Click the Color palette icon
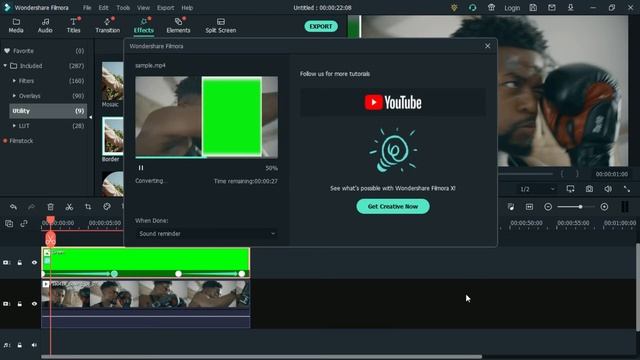Screen dimensions: 640x360 pyautogui.click(x=107, y=207)
